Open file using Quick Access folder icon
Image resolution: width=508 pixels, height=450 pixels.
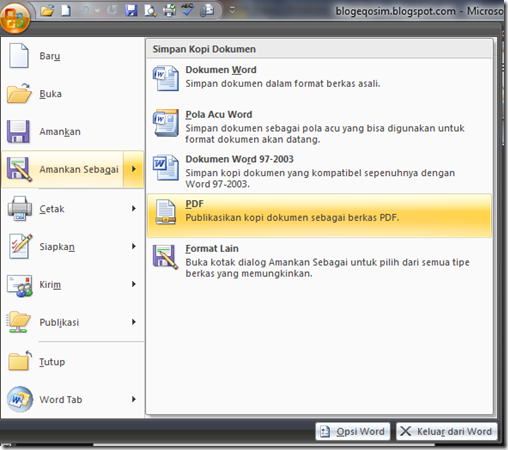pyautogui.click(x=47, y=11)
